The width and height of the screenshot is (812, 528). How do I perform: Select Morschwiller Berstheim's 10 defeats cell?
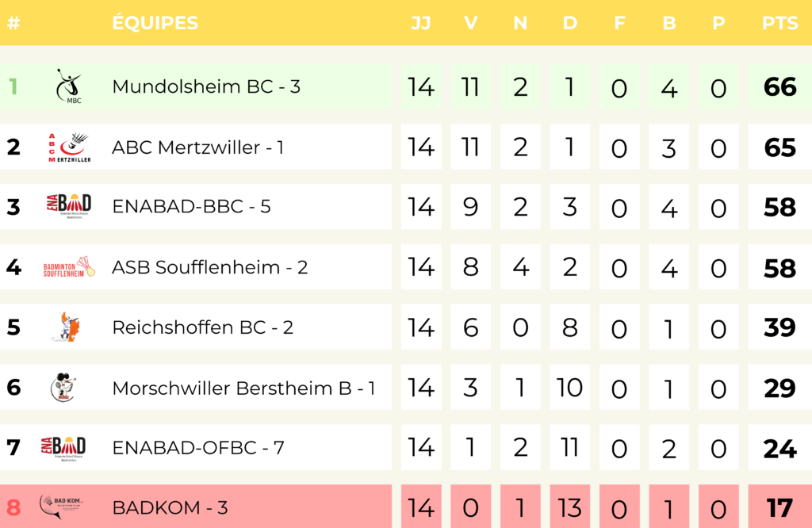point(569,387)
